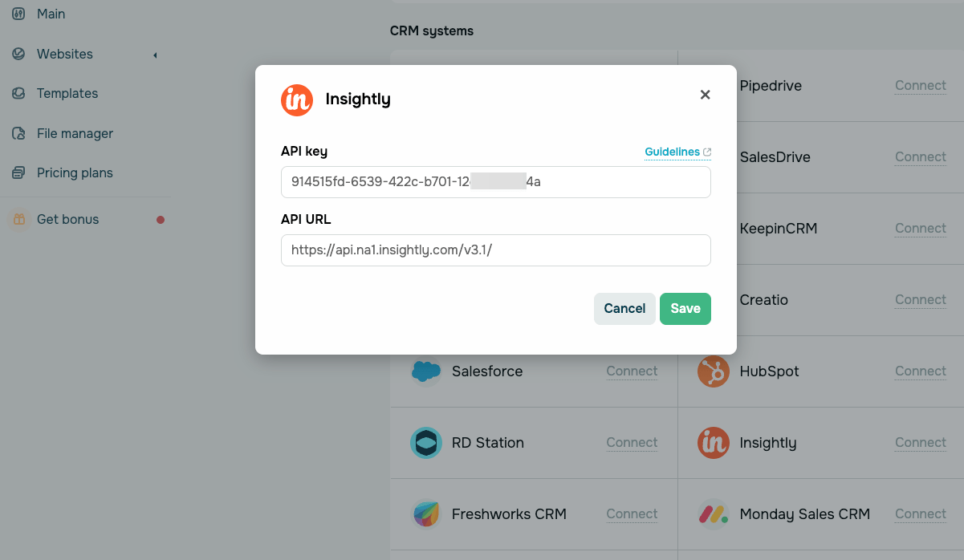Save the Insightly API settings

685,309
